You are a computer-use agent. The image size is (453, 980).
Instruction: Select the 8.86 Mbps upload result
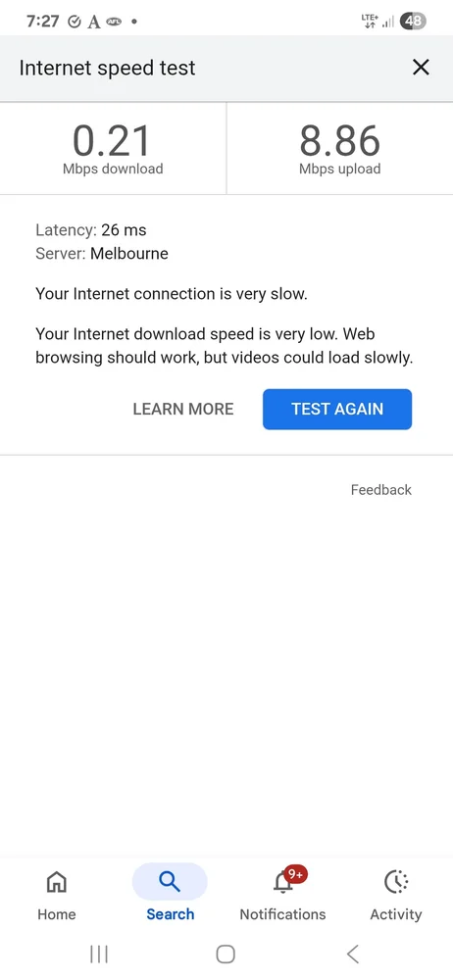(x=339, y=149)
